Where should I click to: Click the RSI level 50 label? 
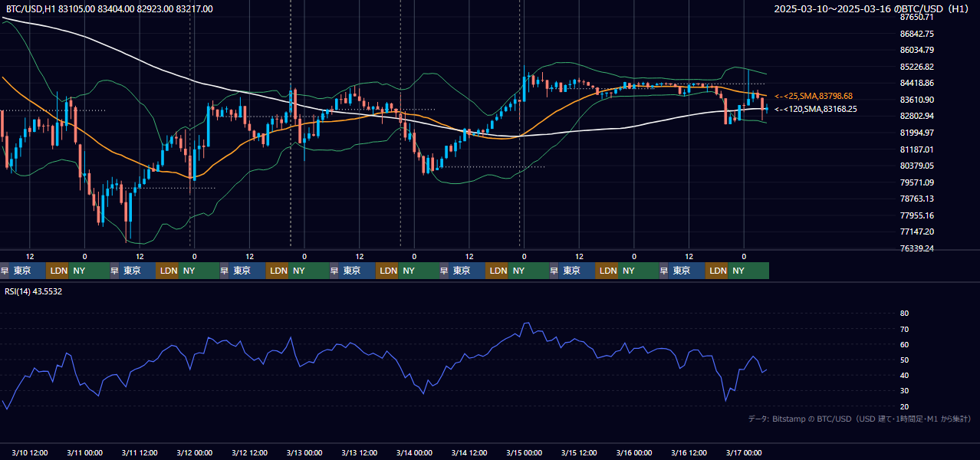click(x=904, y=360)
